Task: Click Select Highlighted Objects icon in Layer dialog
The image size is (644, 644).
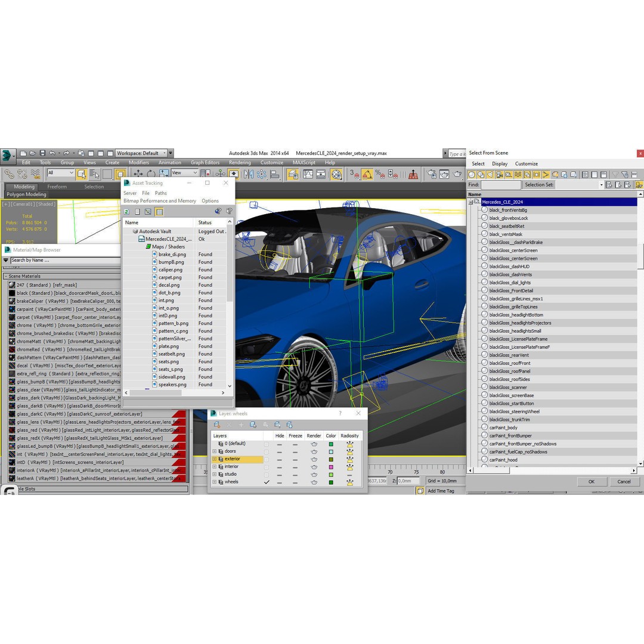Action: coord(253,425)
